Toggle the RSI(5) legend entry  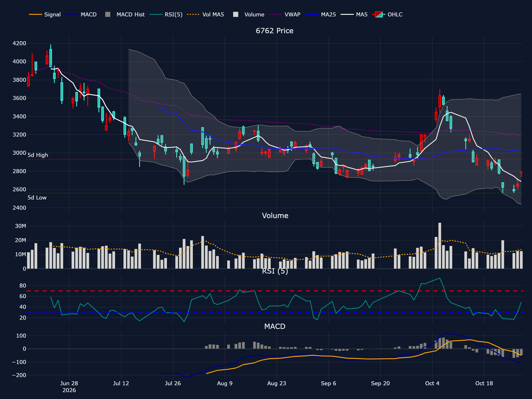(166, 14)
